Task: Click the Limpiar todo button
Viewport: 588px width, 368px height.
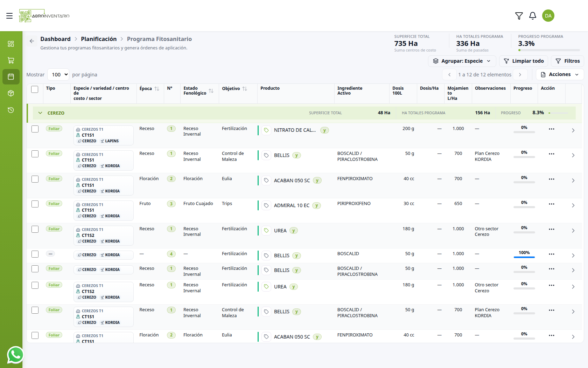Action: [x=524, y=61]
